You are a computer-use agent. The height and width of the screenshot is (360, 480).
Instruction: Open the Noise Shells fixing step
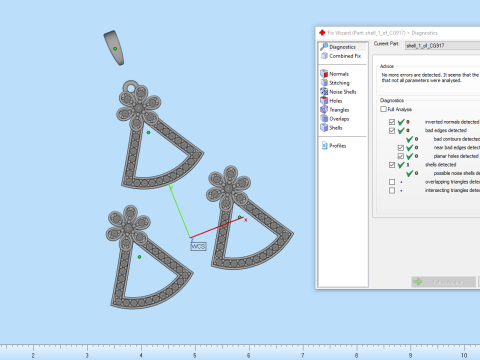tap(338, 92)
